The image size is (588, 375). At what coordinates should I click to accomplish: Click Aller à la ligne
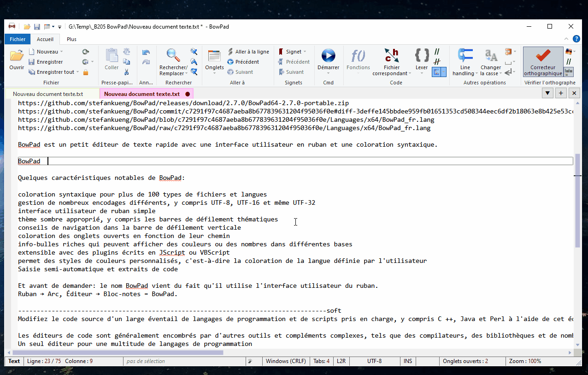248,52
